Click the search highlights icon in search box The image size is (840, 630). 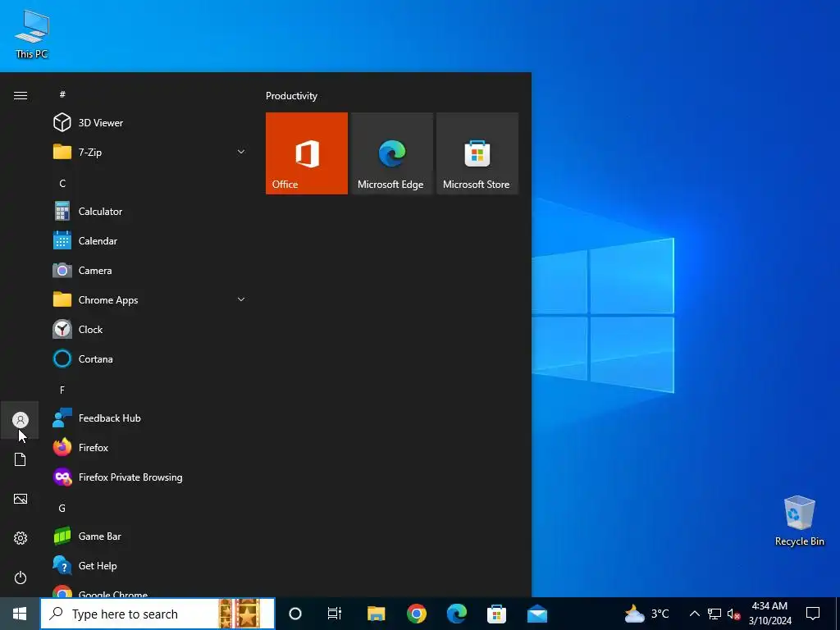point(240,614)
